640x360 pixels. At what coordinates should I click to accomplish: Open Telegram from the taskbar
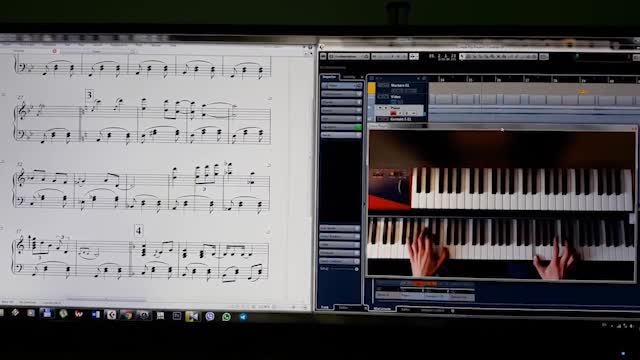[x=243, y=317]
